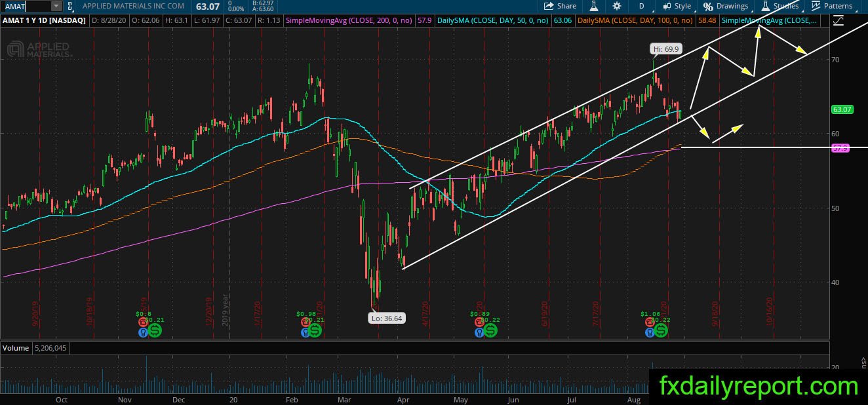Click the AMAT symbol input field
Screen dimensions: 868x405
pos(26,6)
